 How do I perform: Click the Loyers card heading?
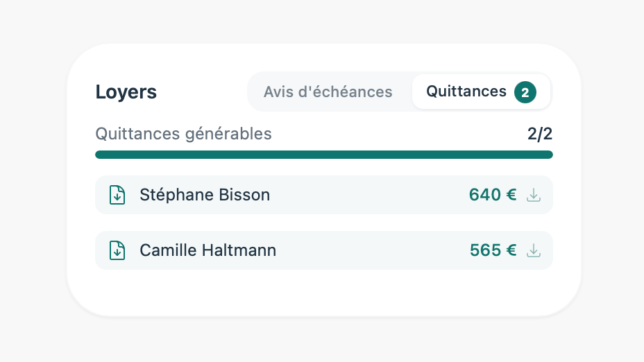pyautogui.click(x=126, y=92)
